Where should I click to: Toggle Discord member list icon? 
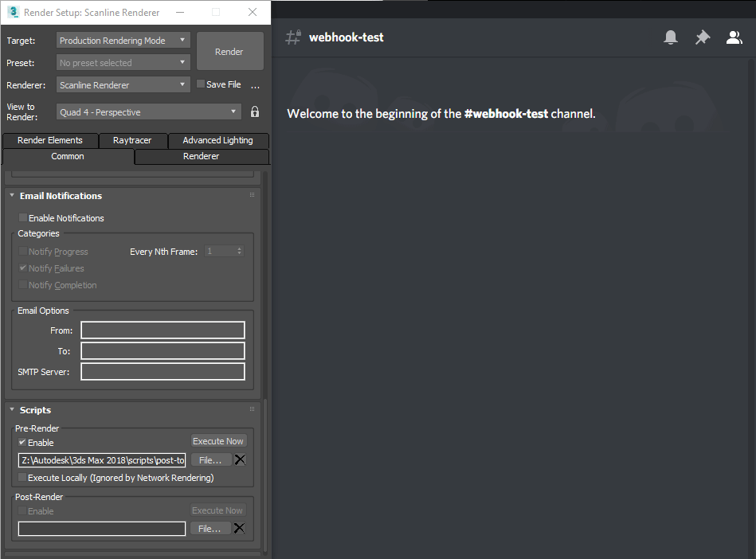734,37
